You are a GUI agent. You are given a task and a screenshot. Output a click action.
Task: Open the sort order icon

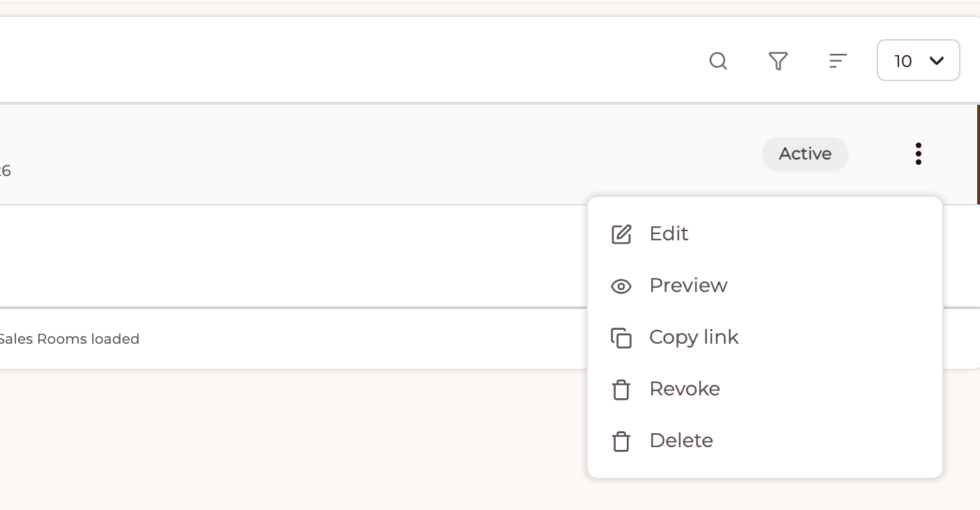pos(838,61)
